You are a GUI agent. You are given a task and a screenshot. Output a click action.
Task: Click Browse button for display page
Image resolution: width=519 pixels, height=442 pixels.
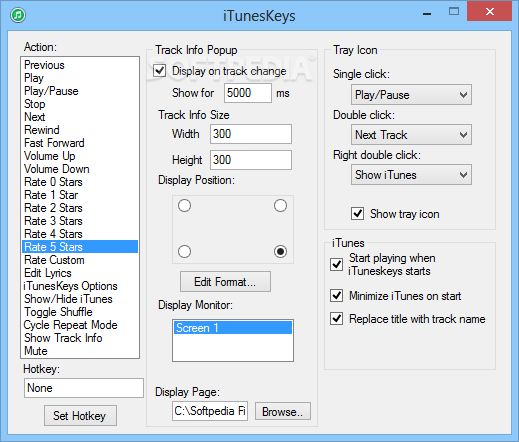(x=283, y=411)
